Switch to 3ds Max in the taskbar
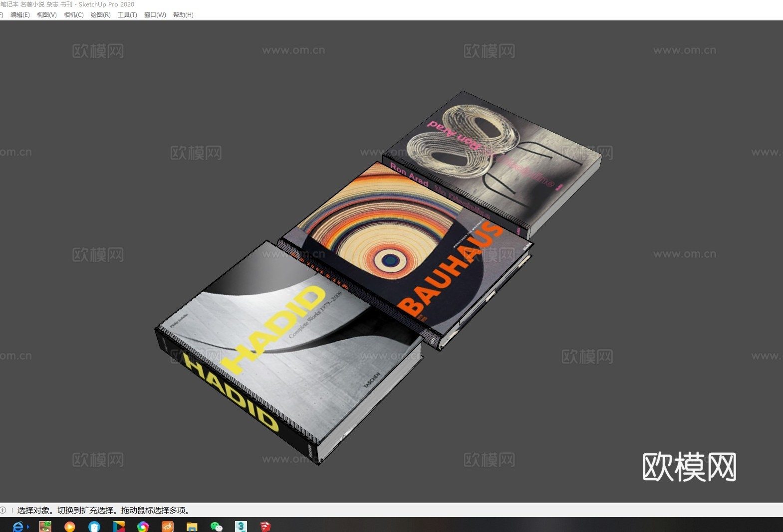 coord(241,527)
